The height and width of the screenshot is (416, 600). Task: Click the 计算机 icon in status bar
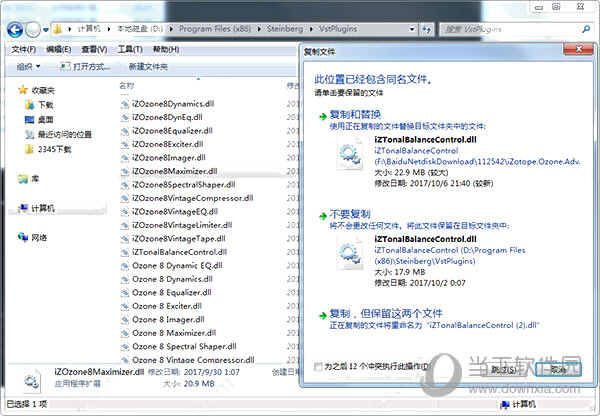tap(505, 404)
